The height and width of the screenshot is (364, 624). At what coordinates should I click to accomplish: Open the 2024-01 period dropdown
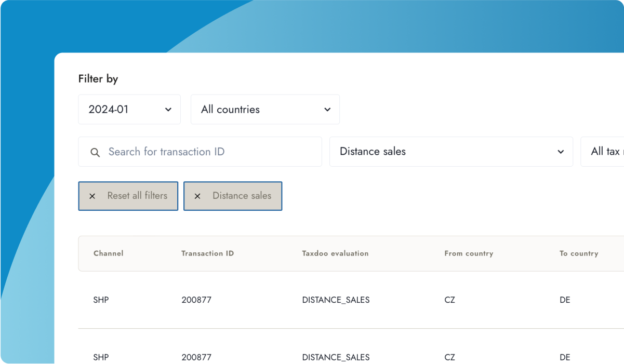(x=129, y=110)
